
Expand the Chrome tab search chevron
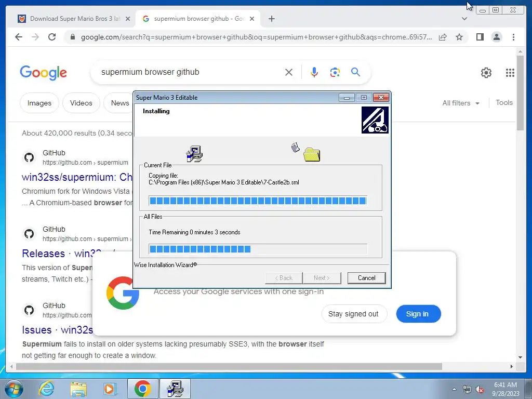point(464,19)
